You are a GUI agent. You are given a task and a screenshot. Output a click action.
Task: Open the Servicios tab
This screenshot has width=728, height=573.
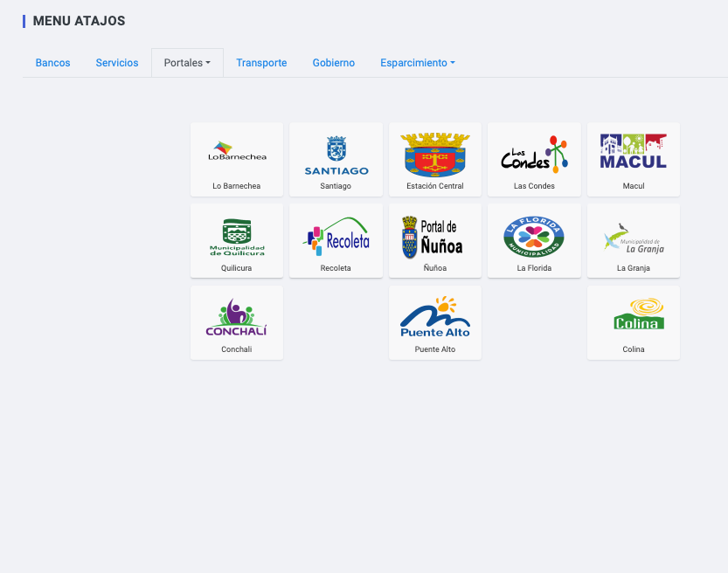coord(117,63)
